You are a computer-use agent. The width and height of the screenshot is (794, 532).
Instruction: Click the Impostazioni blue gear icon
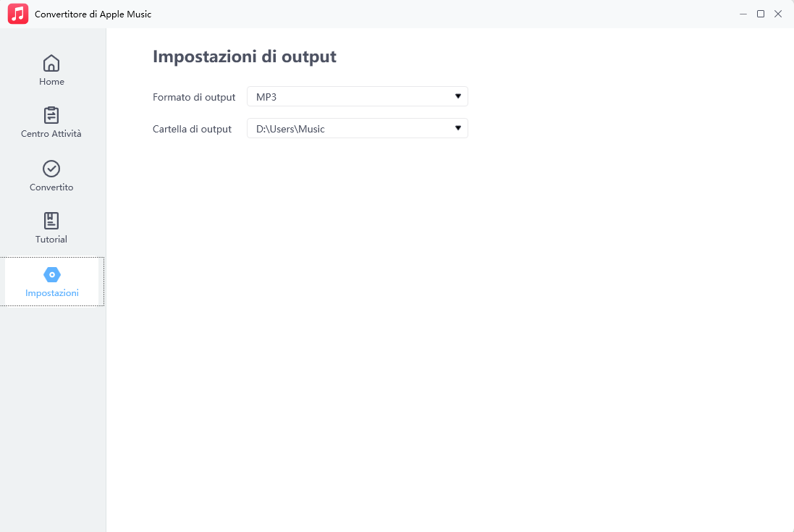[52, 275]
